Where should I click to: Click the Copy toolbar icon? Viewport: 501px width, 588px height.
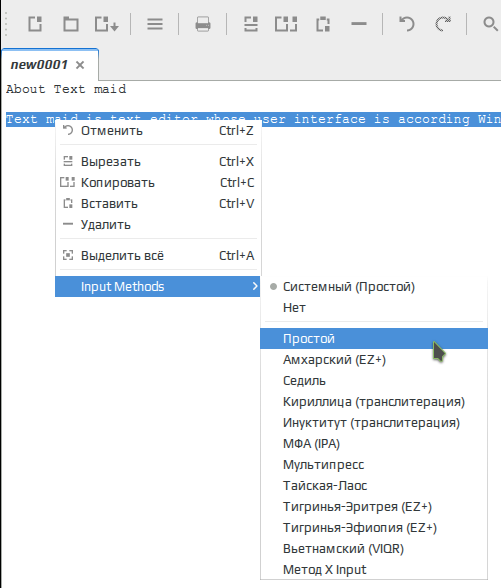pos(286,24)
